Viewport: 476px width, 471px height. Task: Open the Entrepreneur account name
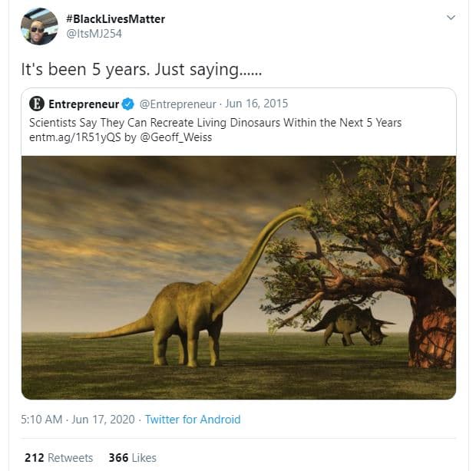(x=84, y=104)
